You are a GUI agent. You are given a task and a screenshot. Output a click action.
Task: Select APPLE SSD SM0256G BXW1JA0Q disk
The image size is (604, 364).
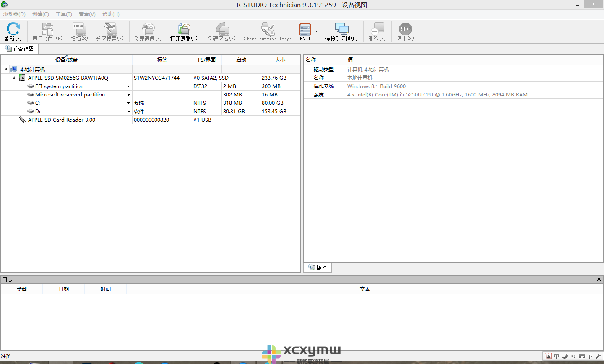[68, 78]
